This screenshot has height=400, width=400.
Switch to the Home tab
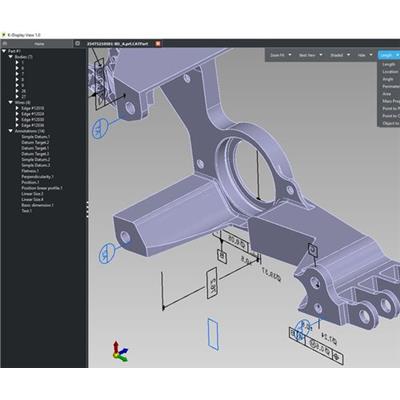pyautogui.click(x=39, y=44)
